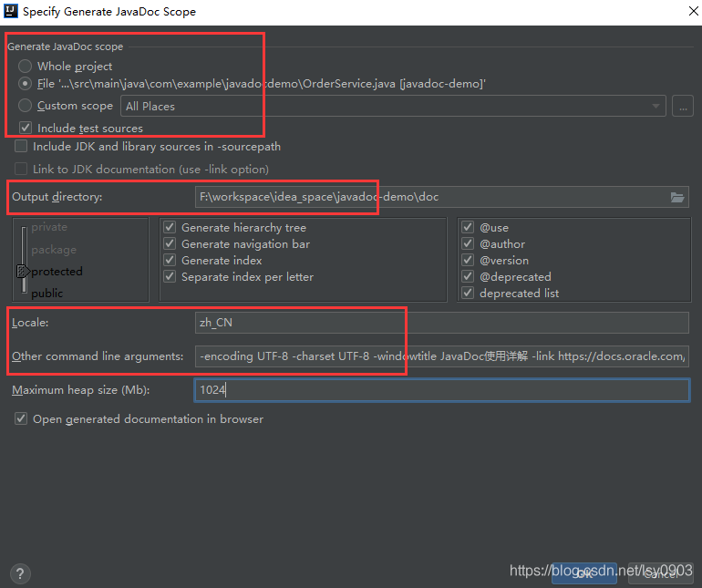Toggle Link to JDK documentation checkbox
Image resolution: width=702 pixels, height=588 pixels.
tap(21, 169)
